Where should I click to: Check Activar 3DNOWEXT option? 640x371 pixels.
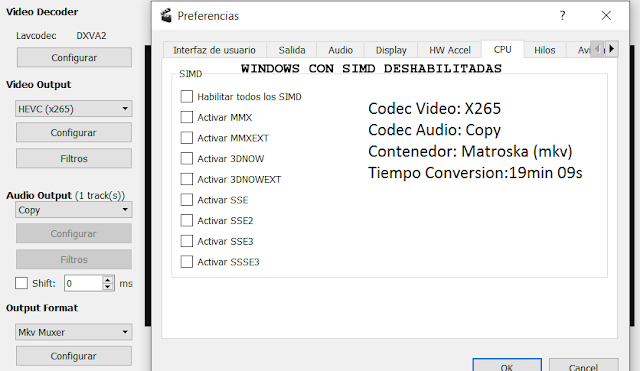187,179
